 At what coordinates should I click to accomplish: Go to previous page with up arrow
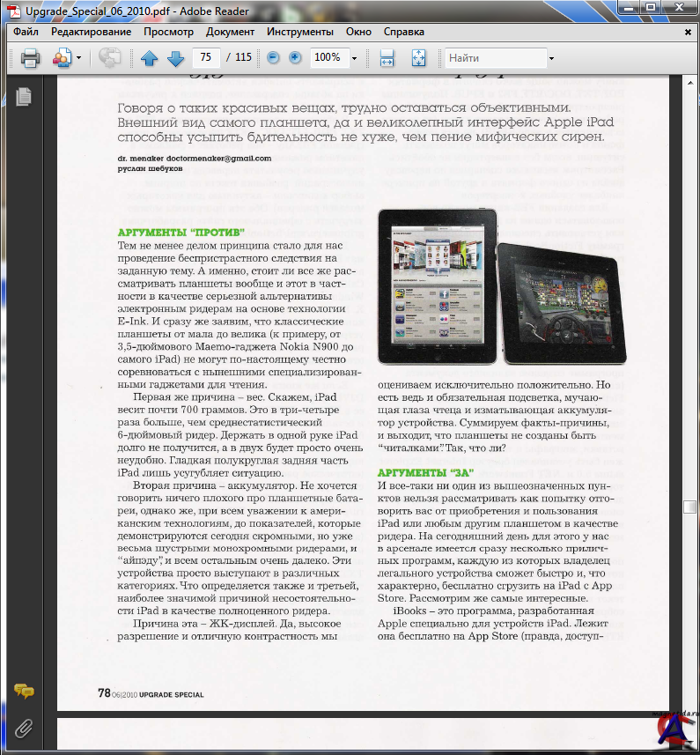tap(149, 58)
